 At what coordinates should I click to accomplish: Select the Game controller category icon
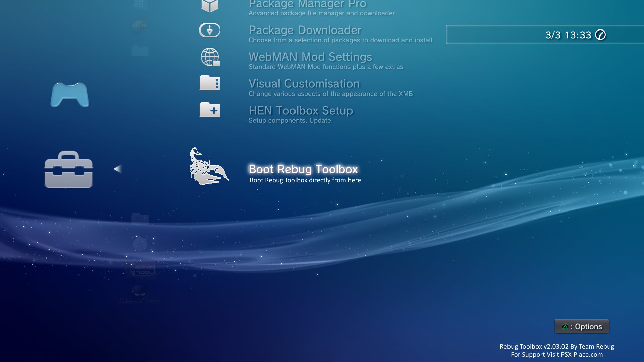coord(69,95)
